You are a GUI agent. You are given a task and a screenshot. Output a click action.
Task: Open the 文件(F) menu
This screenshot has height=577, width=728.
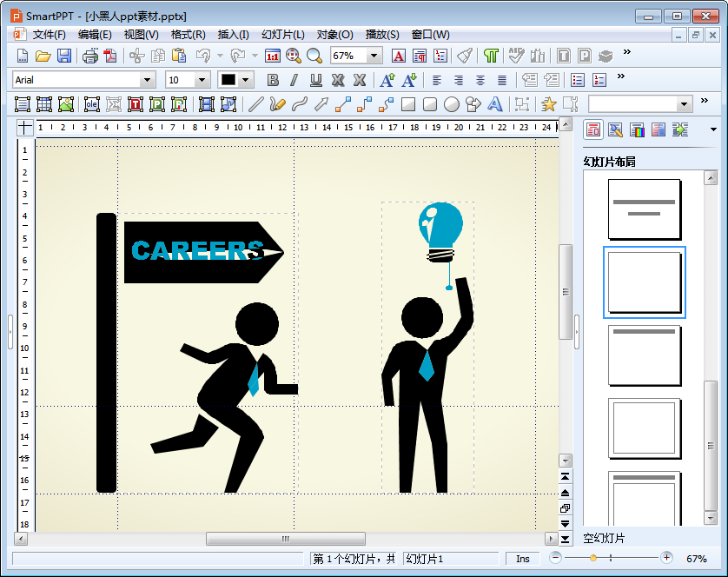[49, 35]
